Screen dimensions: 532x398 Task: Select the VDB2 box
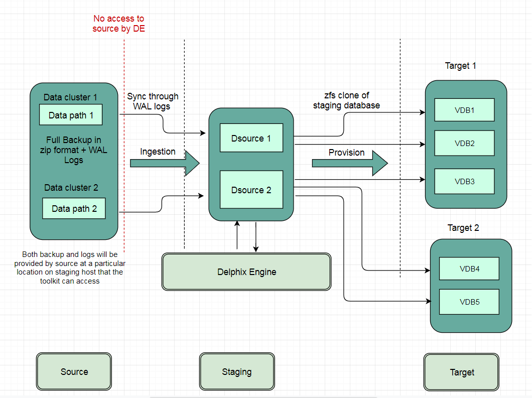tap(464, 143)
